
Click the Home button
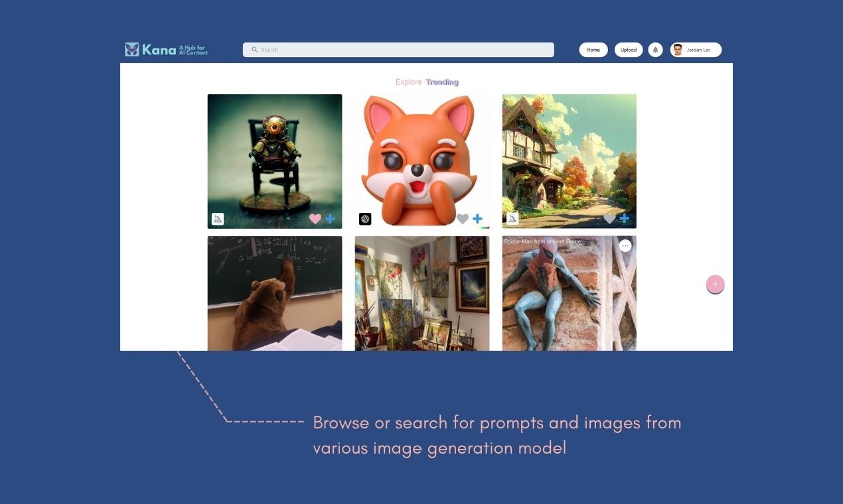(x=593, y=50)
